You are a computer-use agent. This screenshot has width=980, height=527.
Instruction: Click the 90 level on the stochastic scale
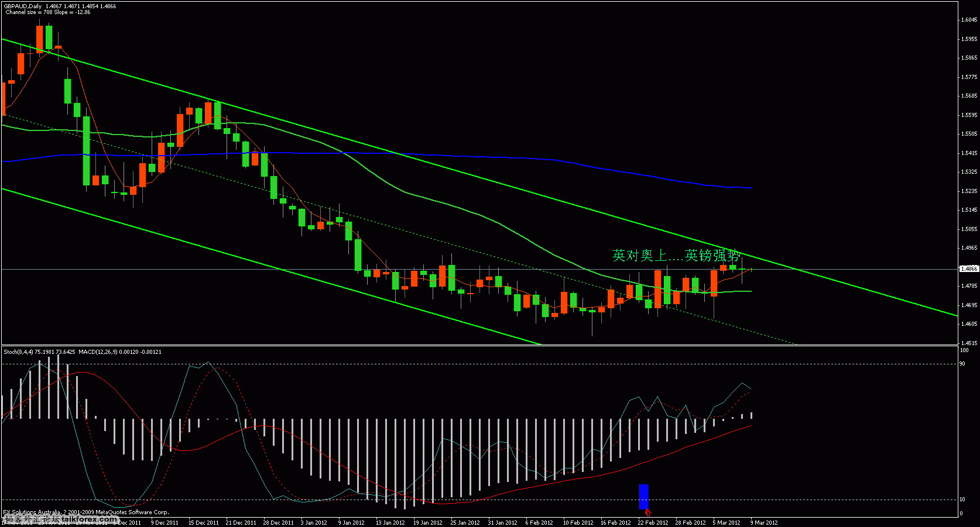click(962, 364)
